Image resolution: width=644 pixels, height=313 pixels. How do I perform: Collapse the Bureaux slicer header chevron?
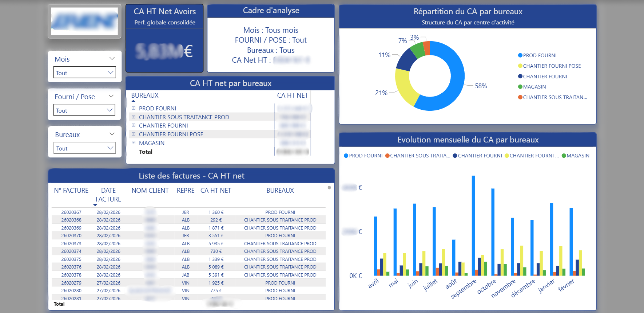pos(112,134)
